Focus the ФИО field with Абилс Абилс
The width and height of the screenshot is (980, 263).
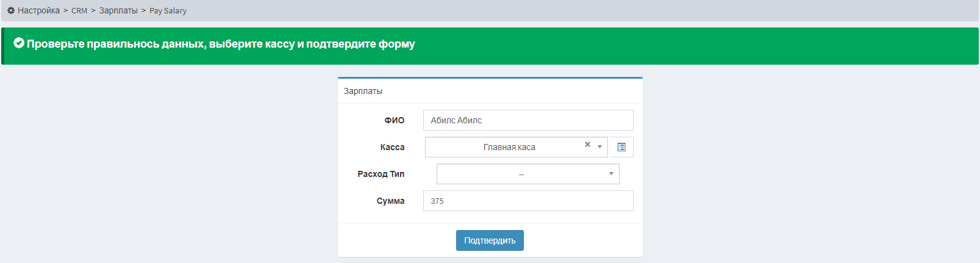pos(528,120)
